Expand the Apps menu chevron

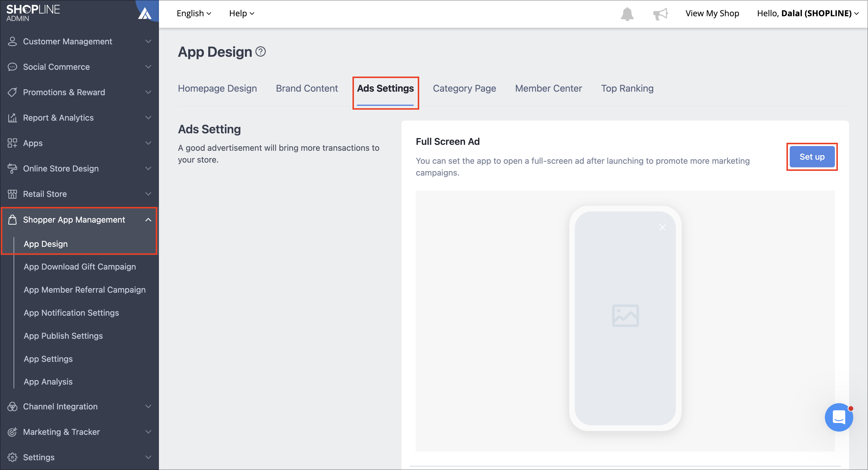click(x=148, y=143)
